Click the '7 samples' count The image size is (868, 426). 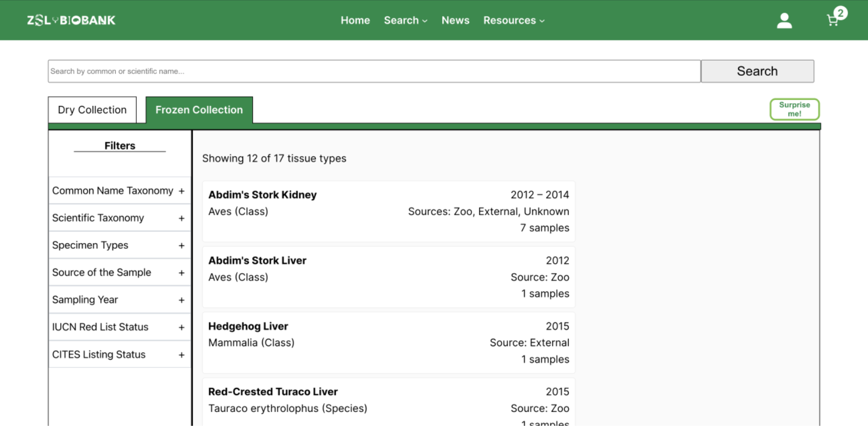(545, 228)
